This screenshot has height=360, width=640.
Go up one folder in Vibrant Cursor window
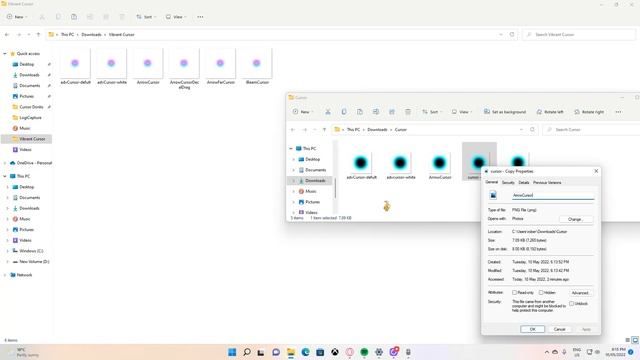click(x=38, y=35)
